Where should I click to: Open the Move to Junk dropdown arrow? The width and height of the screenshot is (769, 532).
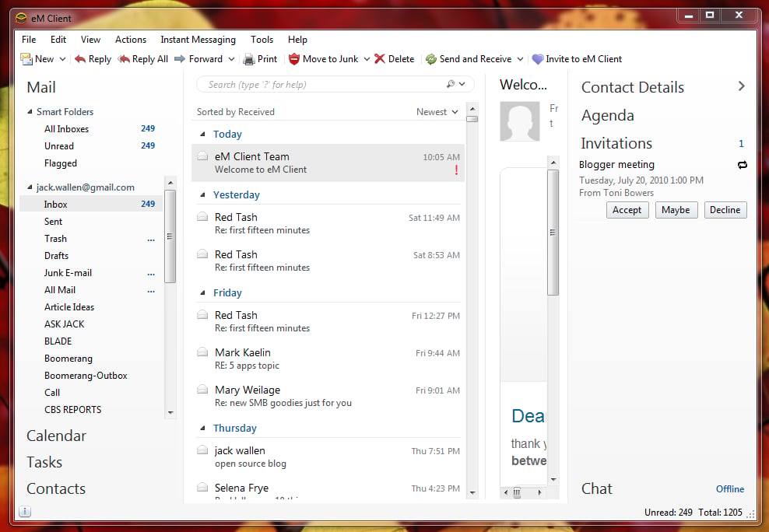367,59
